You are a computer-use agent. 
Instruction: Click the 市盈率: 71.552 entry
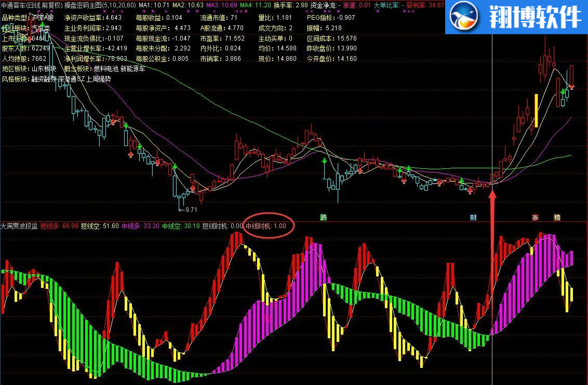tap(222, 38)
